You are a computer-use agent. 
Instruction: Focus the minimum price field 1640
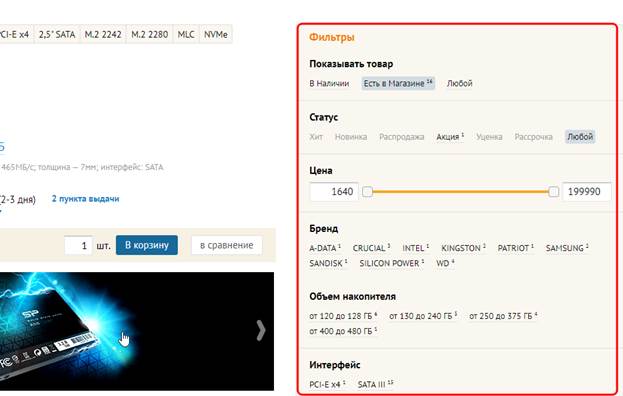[334, 192]
